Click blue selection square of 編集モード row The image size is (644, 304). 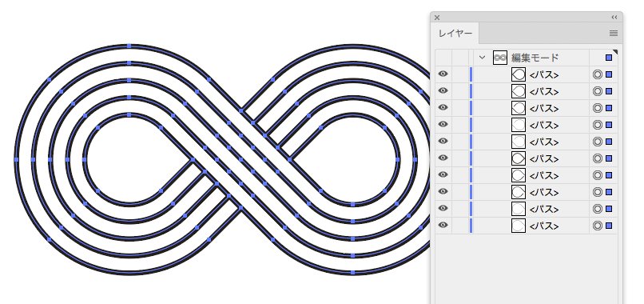pos(609,58)
